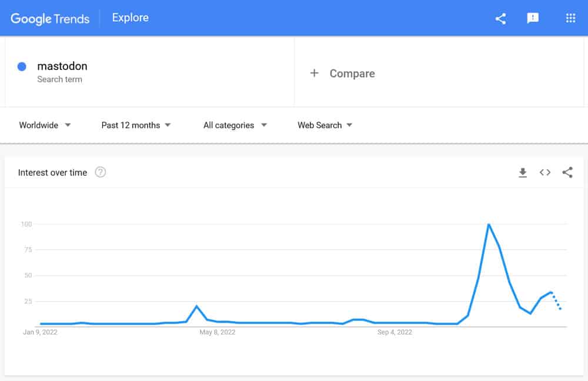Click the help icon beside Interest over time
This screenshot has height=381, width=588.
pyautogui.click(x=101, y=172)
